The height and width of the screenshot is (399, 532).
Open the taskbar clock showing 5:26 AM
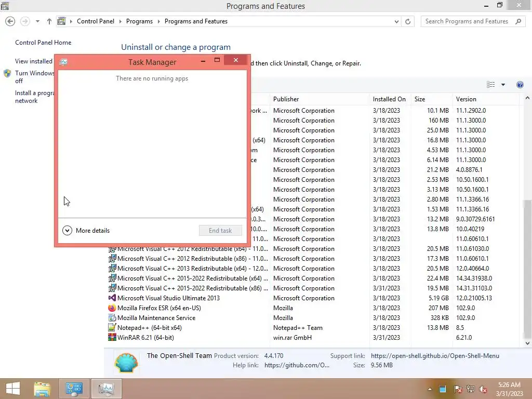509,389
